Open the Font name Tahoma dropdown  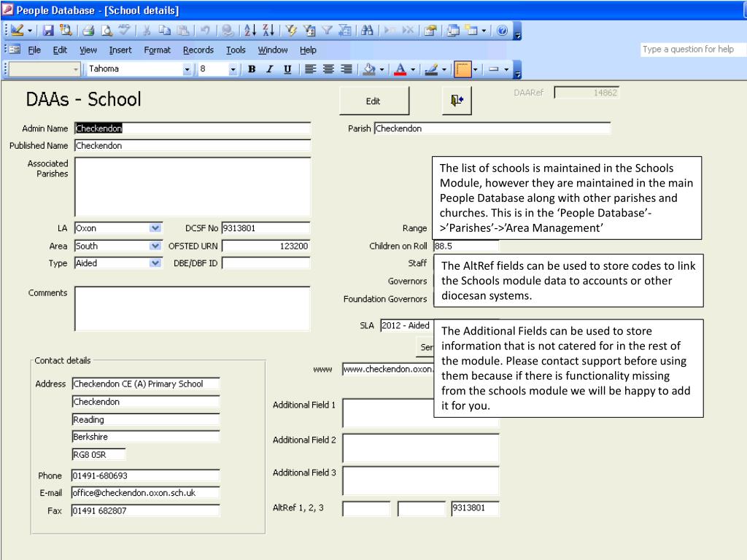pyautogui.click(x=187, y=69)
